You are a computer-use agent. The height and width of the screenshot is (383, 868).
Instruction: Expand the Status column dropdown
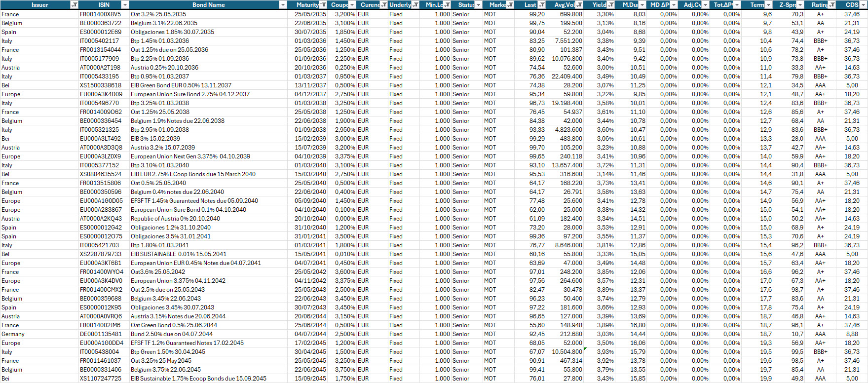(x=478, y=5)
